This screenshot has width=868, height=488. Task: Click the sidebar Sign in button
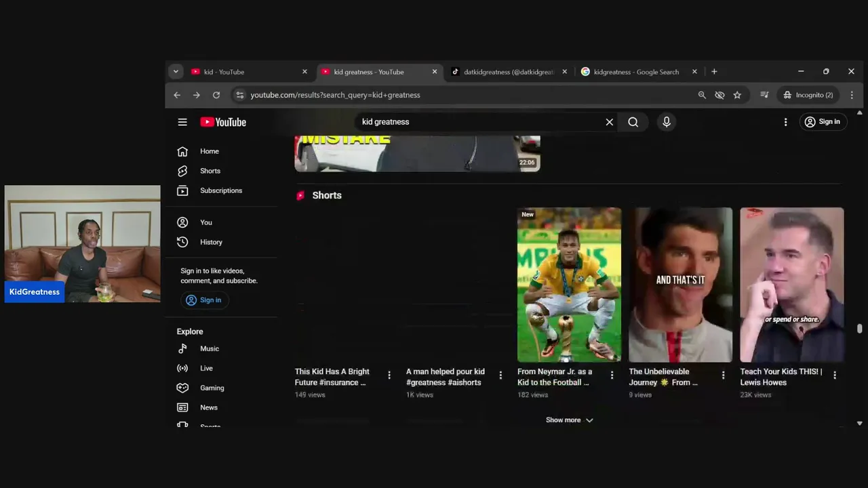pyautogui.click(x=204, y=300)
